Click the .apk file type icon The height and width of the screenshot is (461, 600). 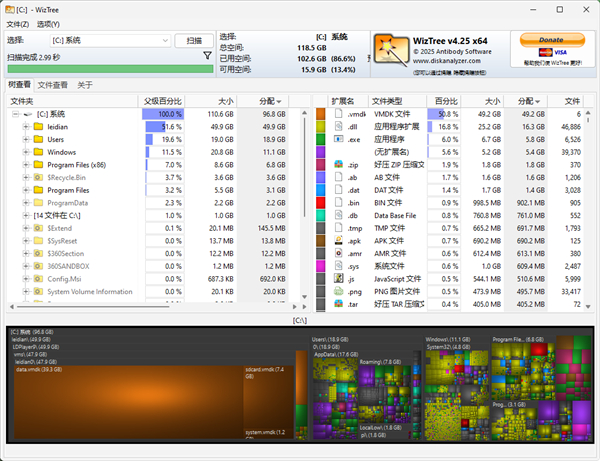click(x=338, y=241)
